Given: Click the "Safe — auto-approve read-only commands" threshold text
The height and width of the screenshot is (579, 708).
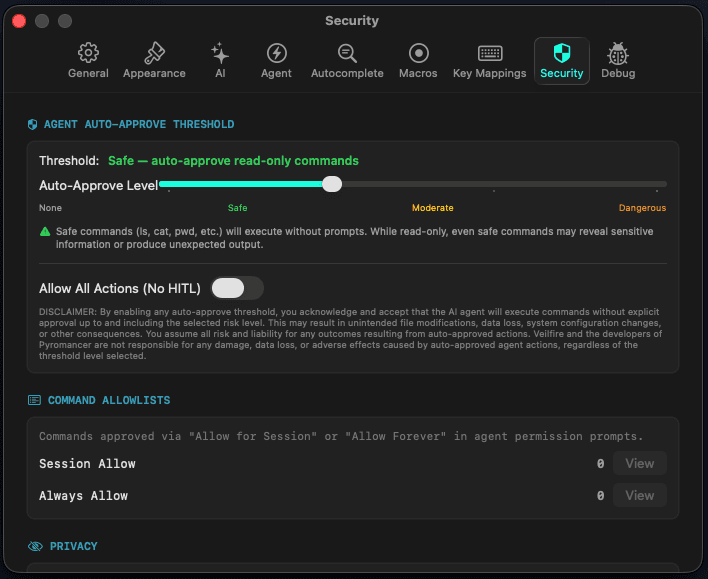Looking at the screenshot, I should tap(233, 161).
